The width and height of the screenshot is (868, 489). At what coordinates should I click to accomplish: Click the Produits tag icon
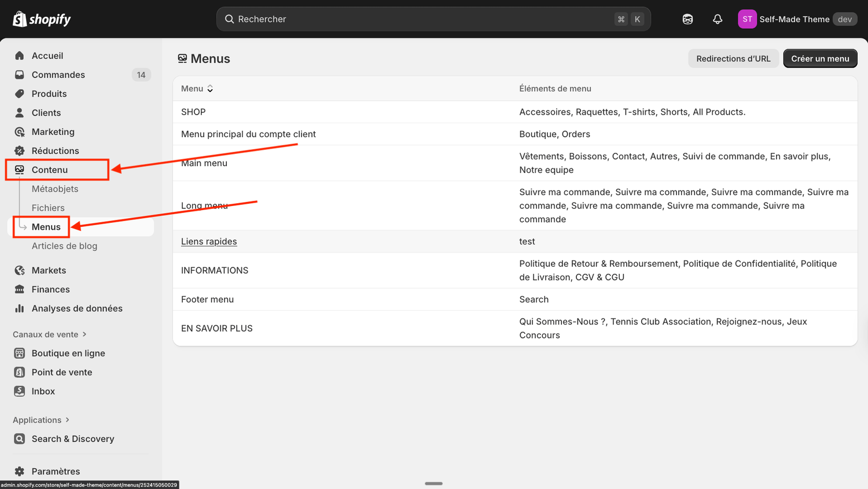point(20,94)
